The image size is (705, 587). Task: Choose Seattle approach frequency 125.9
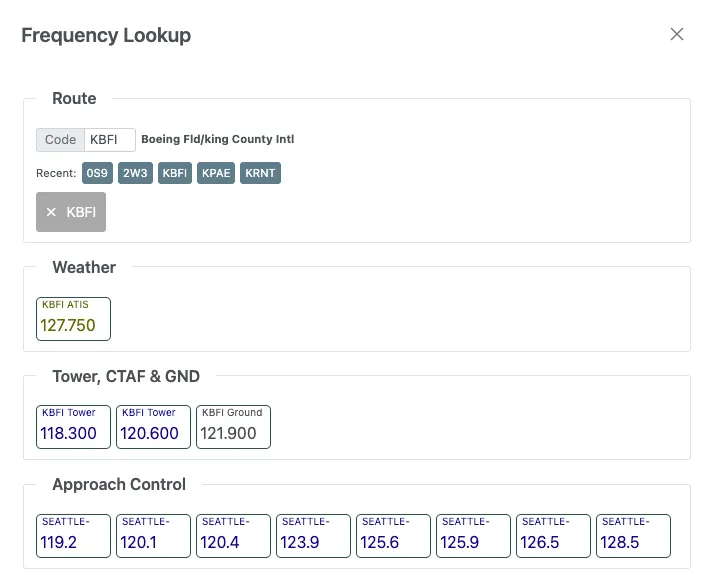(x=473, y=536)
